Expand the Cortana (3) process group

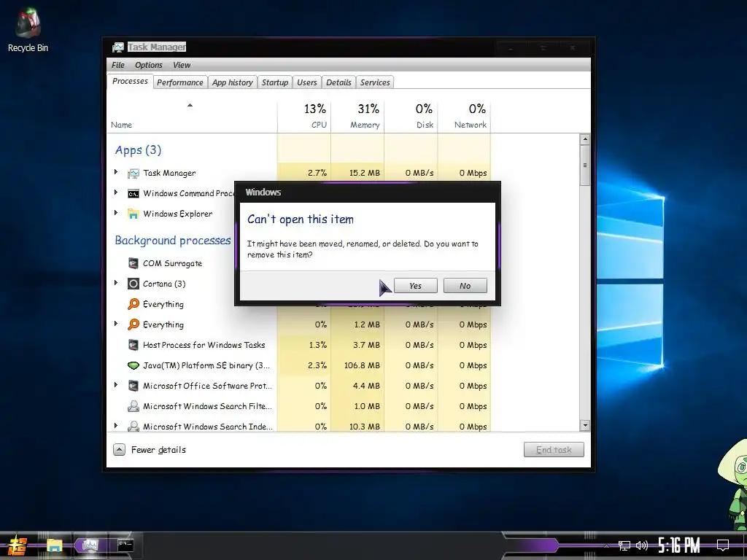[x=116, y=284]
